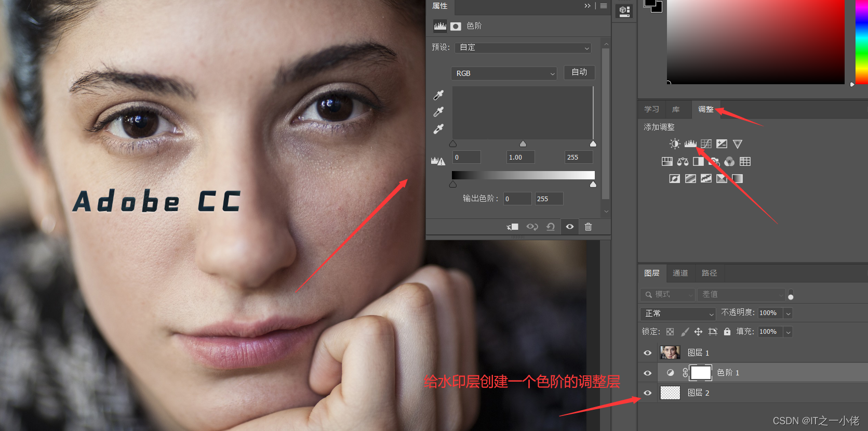The image size is (868, 431).
Task: Toggle lock image pixels
Action: click(x=685, y=332)
